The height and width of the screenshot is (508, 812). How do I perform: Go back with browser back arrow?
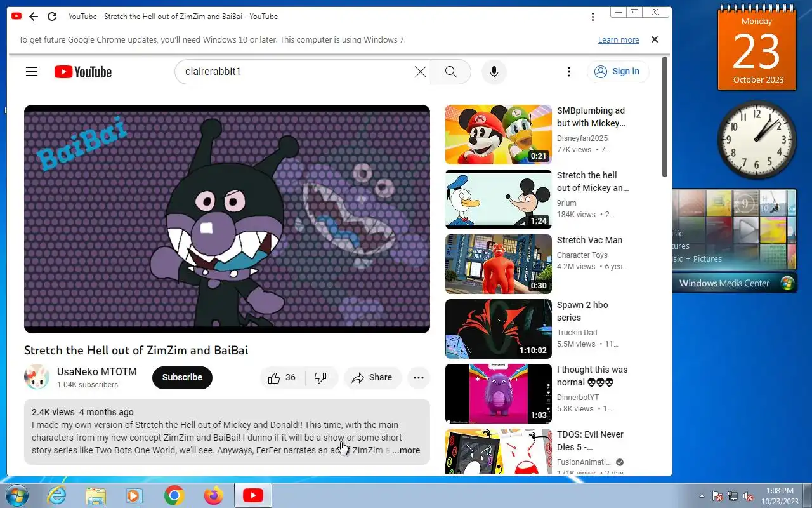pos(34,17)
